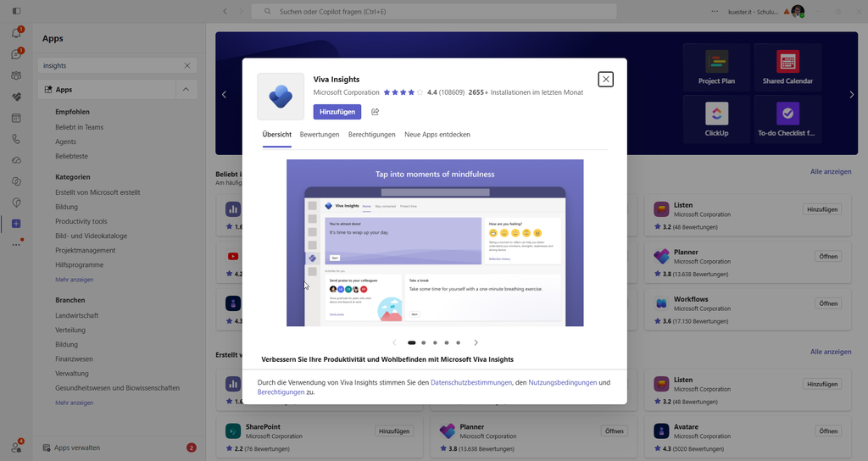
Task: Click the ClickUp app tile
Action: click(x=716, y=119)
